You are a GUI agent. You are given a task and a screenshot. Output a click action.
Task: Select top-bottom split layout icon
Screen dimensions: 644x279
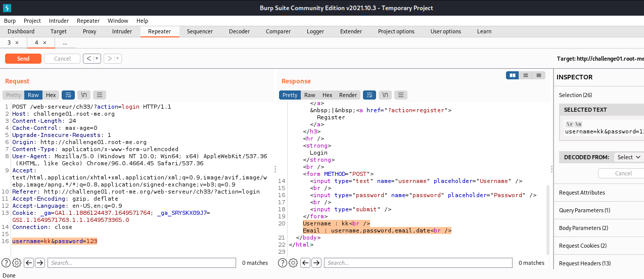[526, 75]
